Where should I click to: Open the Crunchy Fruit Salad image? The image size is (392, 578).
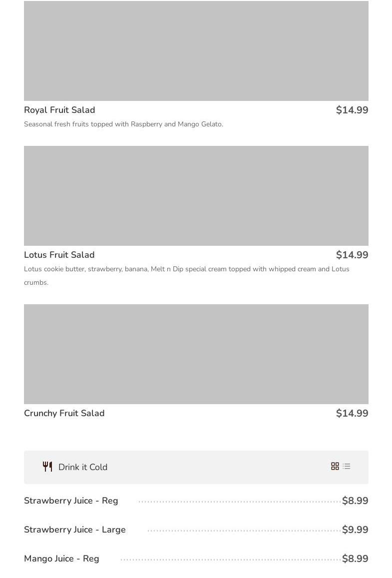click(196, 354)
